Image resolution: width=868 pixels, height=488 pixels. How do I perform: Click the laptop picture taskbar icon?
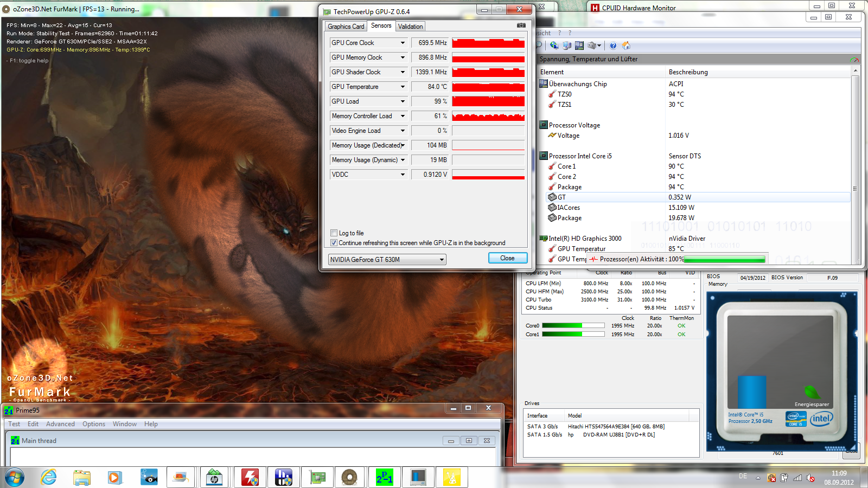coord(181,478)
